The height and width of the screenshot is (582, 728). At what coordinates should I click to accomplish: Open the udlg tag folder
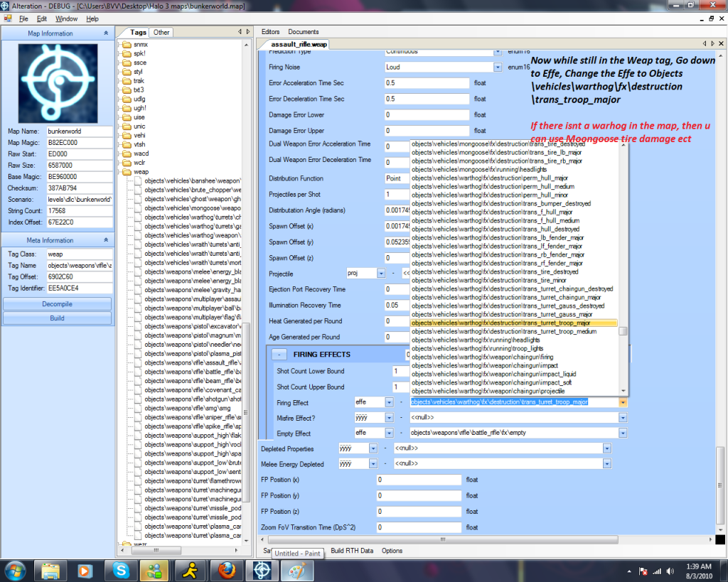[134, 99]
